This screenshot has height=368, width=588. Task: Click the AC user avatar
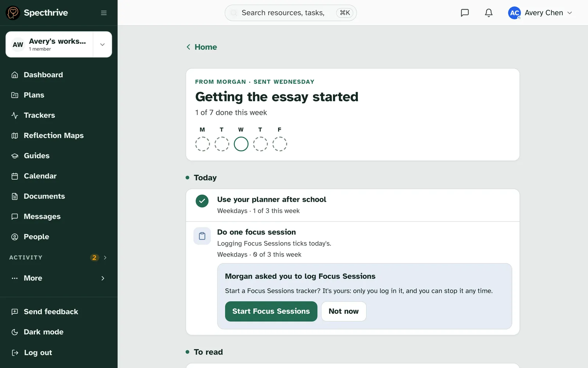(x=514, y=13)
